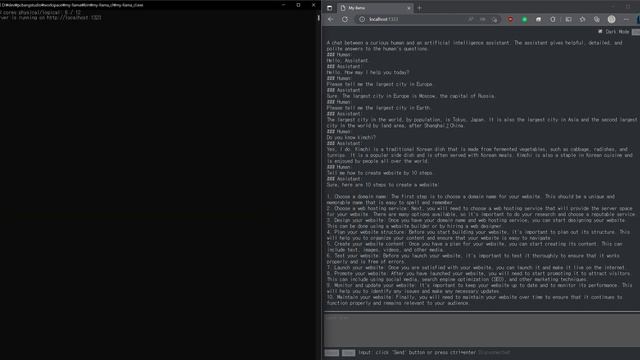Click the 'Sure, here are 10 steps' line
Image resolution: width=640 pixels, height=360 pixels.
[x=383, y=184]
